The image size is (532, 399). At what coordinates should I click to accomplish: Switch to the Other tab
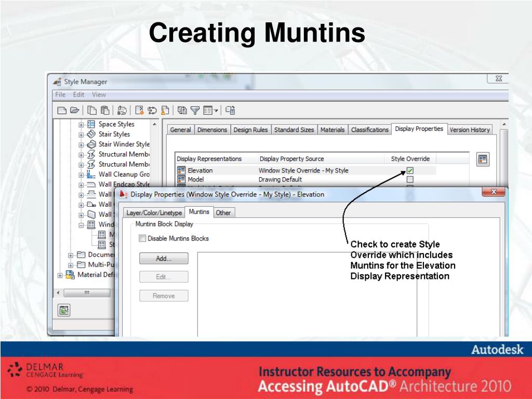pos(223,212)
